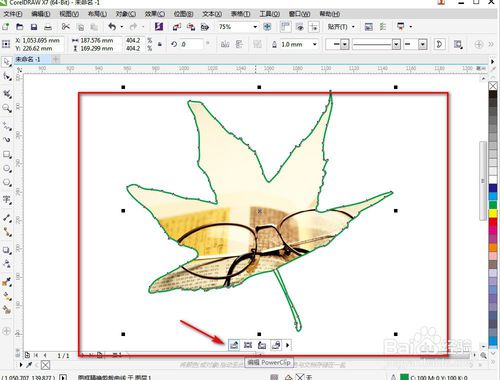500x380 pixels.
Task: Click the Open file icon
Action: point(20,27)
